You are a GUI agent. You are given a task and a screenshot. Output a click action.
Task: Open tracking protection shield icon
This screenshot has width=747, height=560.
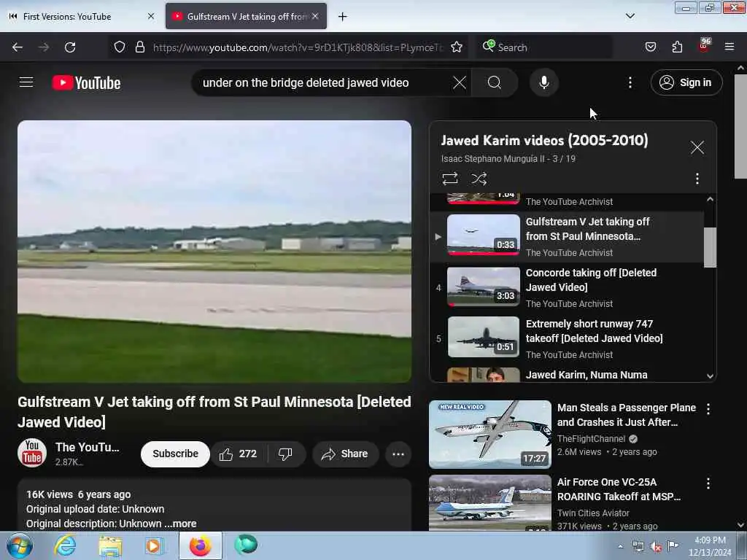point(120,47)
